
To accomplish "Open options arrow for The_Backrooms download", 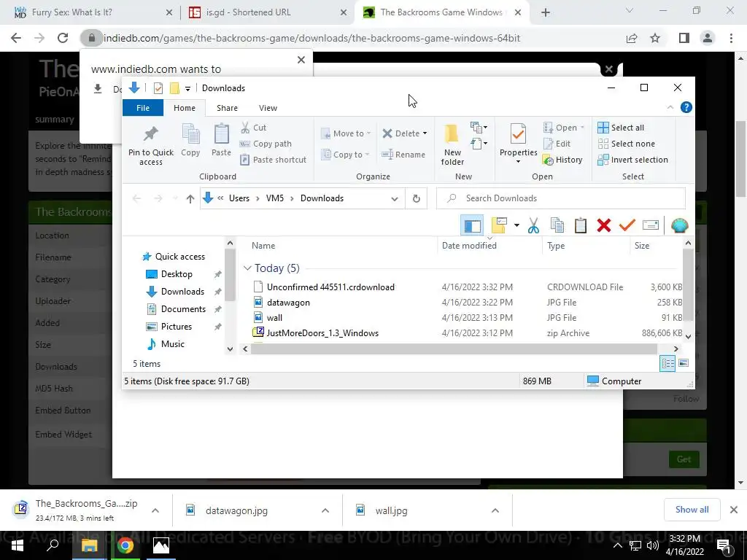I will (155, 510).
